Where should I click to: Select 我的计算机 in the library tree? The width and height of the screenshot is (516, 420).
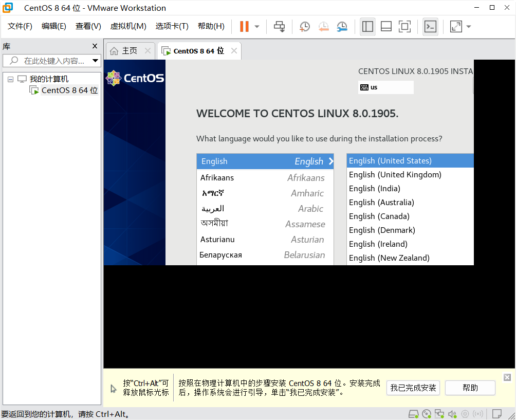point(49,79)
